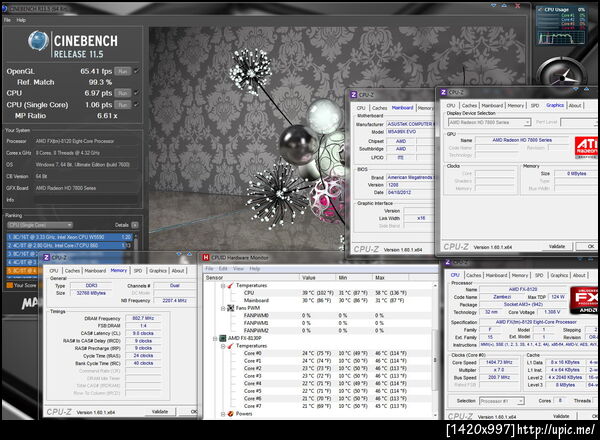Image resolution: width=600 pixels, height=440 pixels.
Task: Click the chip icon beside AMD FX-8130P
Action: click(222, 338)
